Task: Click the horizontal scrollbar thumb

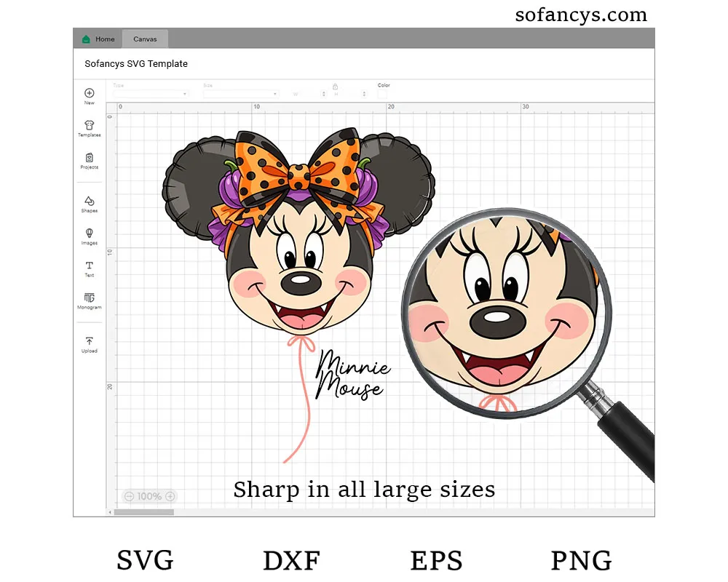Action: tap(144, 512)
